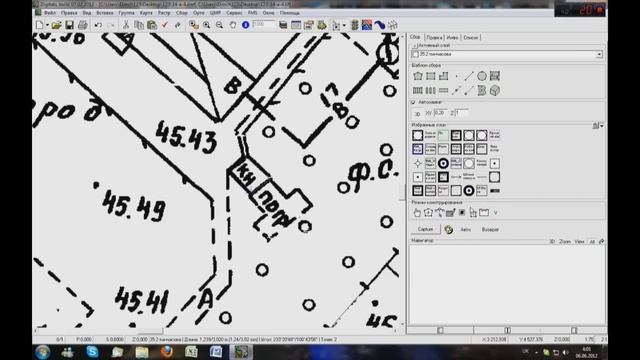Click the blue info circle icon
Viewport: 640px width, 360px height.
(x=246, y=25)
